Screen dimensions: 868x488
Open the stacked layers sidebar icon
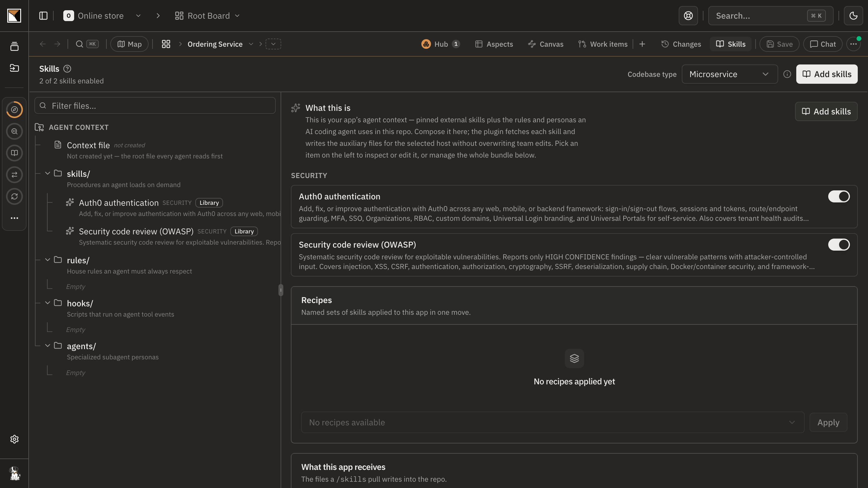14,46
